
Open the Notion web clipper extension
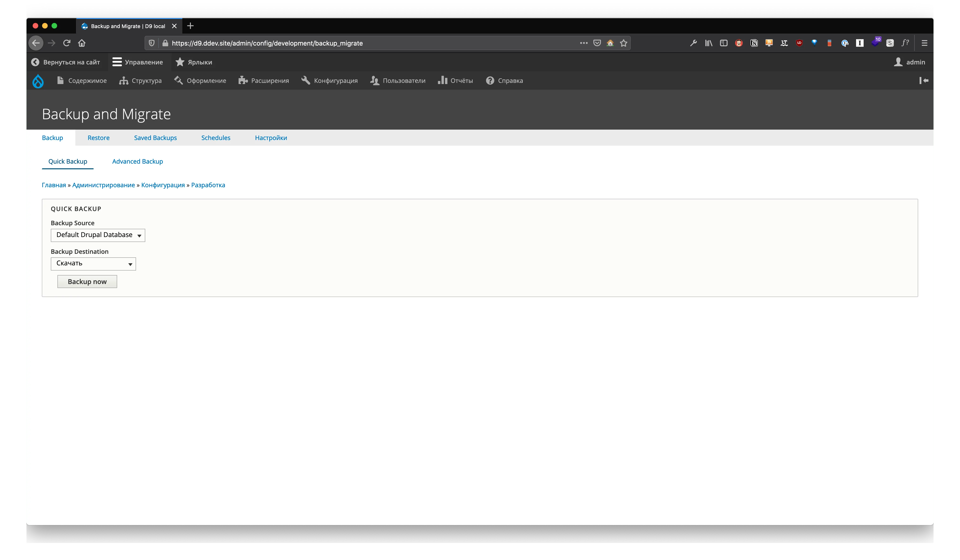[754, 43]
